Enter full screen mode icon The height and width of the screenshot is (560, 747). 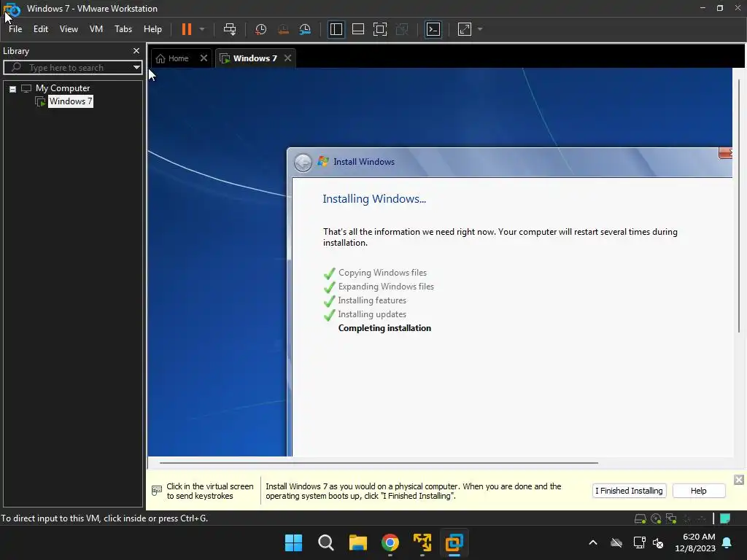[379, 29]
